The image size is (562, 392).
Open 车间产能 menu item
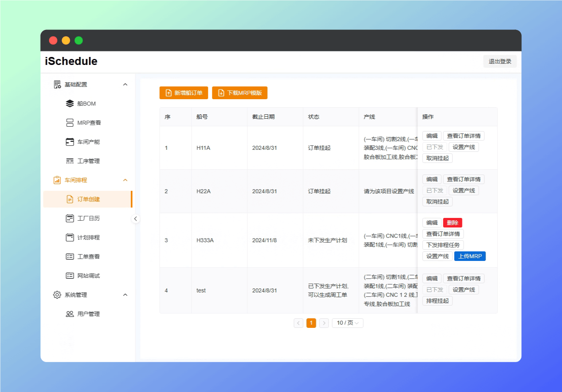click(x=88, y=142)
